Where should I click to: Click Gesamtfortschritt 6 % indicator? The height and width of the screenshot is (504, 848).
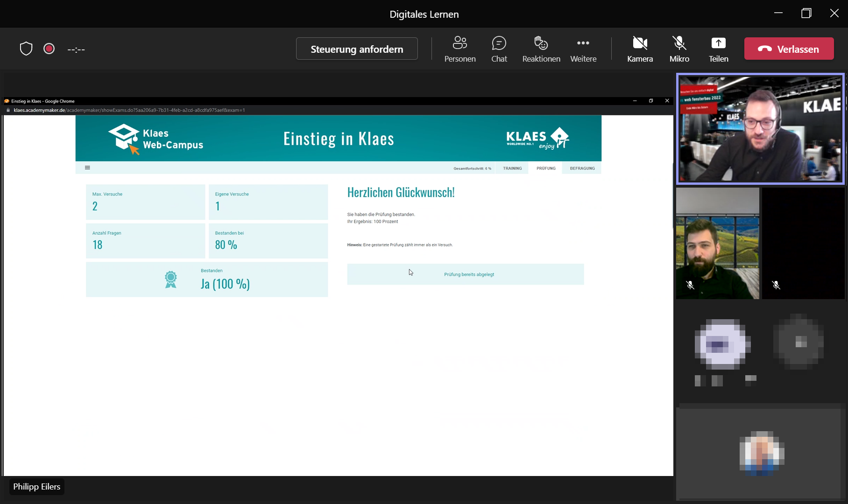(472, 168)
